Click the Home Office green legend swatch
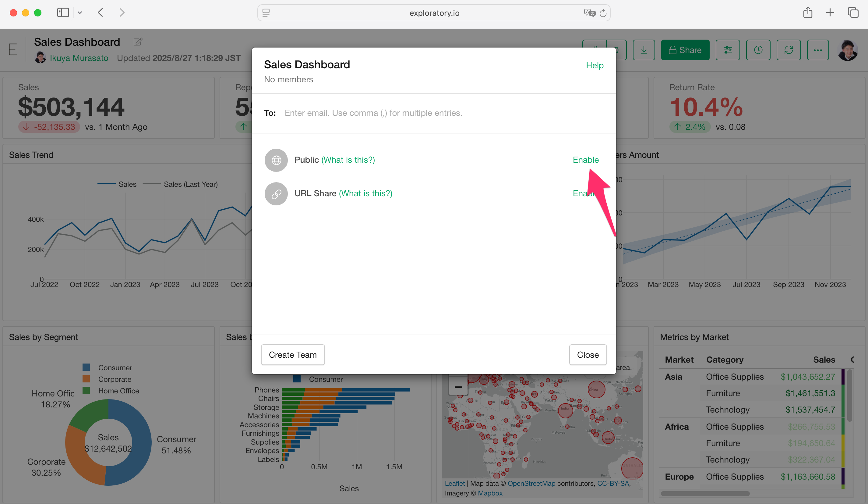The width and height of the screenshot is (868, 504). pos(86,391)
